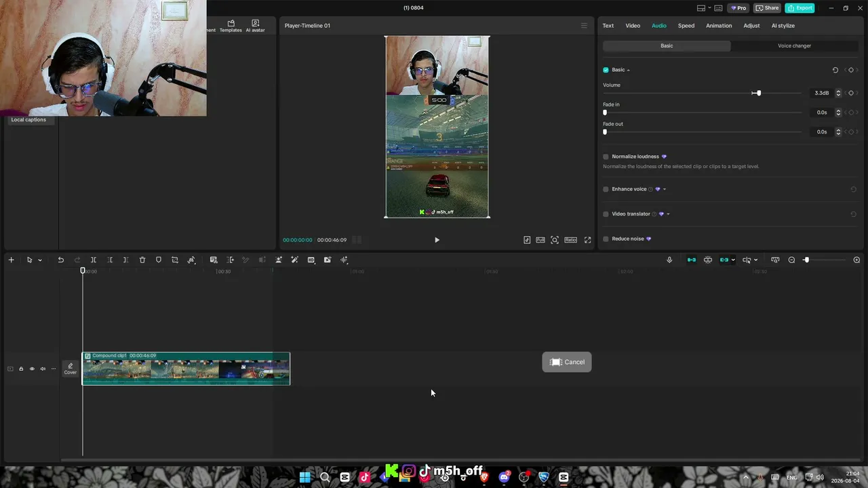Screen dimensions: 868x488
Task: Click the Export button
Action: (x=800, y=8)
